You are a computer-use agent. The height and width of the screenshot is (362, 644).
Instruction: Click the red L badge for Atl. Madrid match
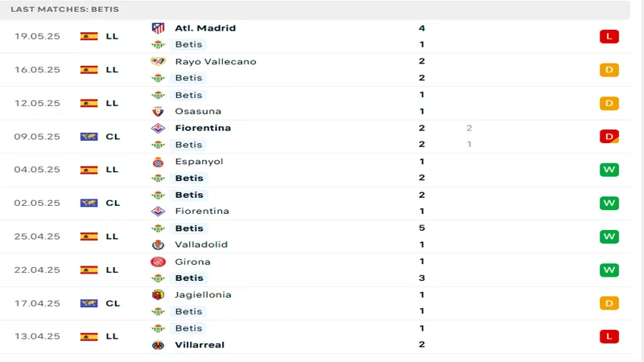click(609, 36)
